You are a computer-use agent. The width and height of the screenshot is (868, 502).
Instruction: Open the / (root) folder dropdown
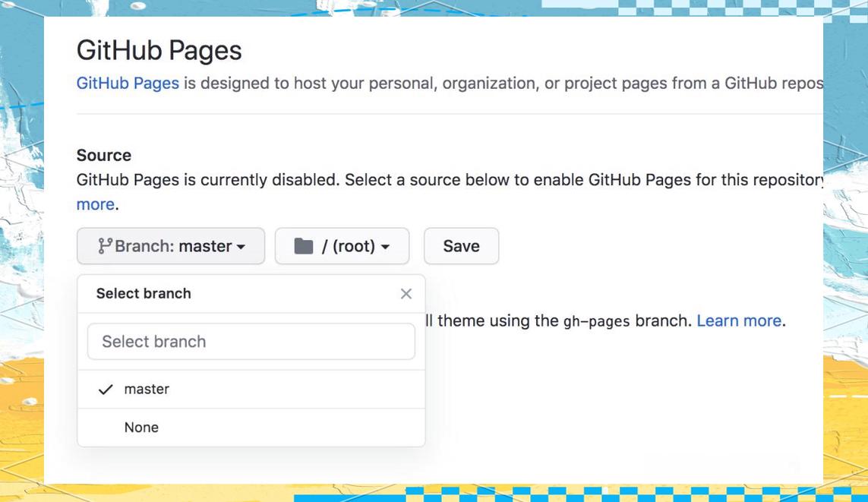(342, 246)
